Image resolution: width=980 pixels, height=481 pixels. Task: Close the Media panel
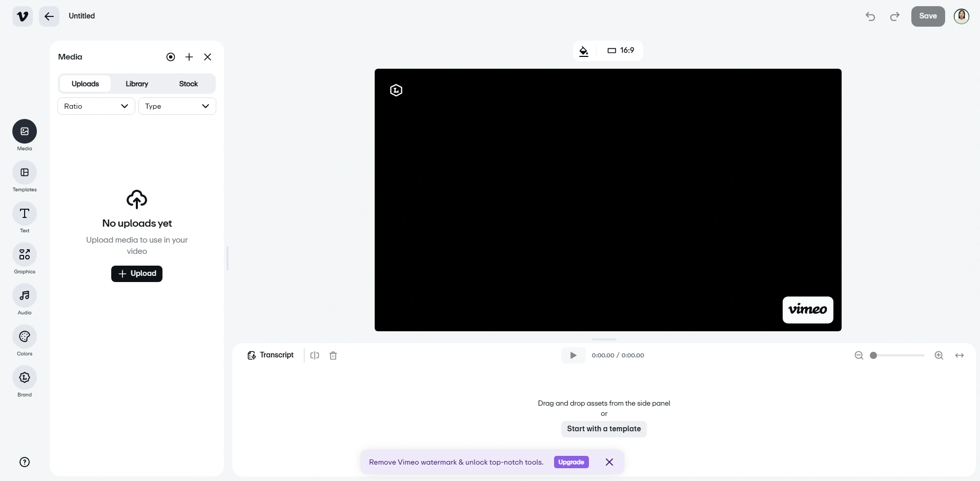[x=208, y=57]
